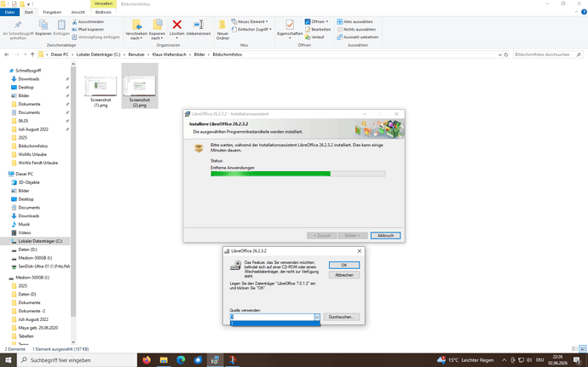Screen dimensions: 588x367
Task: Switch to the installer taskbar icon
Action: click(215, 360)
